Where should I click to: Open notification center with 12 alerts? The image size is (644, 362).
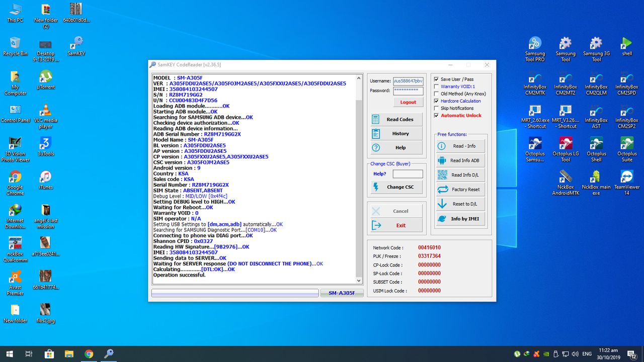631,354
